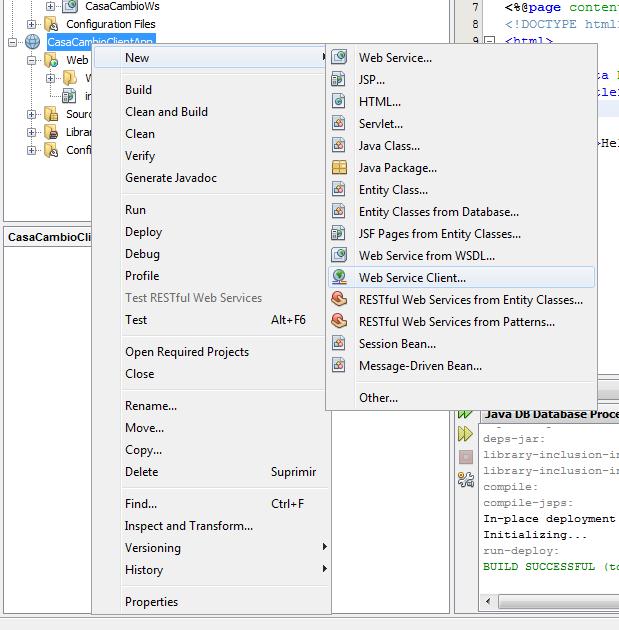Click the Web Pages folder icon
Screen dimensions: 619x630
tap(51, 60)
